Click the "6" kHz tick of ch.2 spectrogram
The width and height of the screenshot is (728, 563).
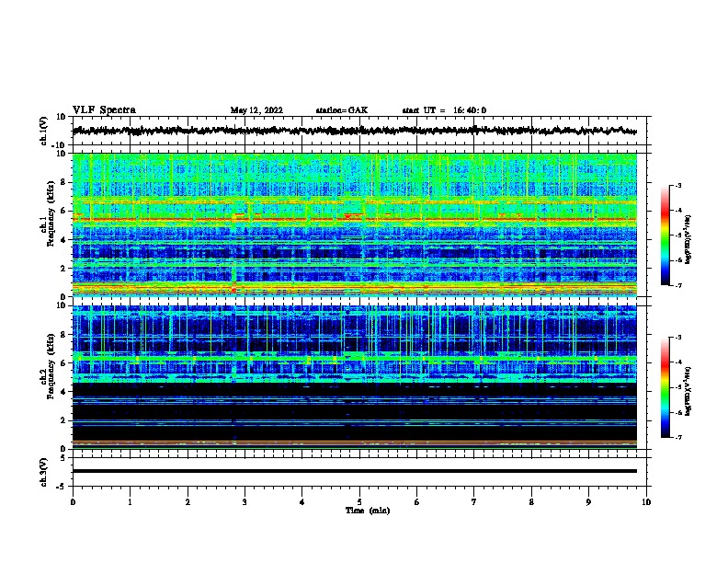(x=63, y=363)
